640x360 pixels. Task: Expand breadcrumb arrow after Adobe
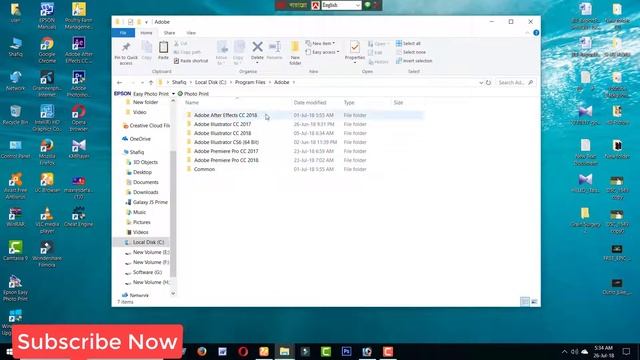tap(293, 82)
